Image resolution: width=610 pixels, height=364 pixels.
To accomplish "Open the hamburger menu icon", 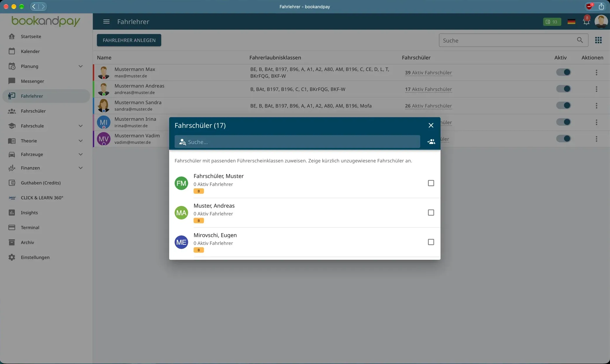I will tap(106, 22).
